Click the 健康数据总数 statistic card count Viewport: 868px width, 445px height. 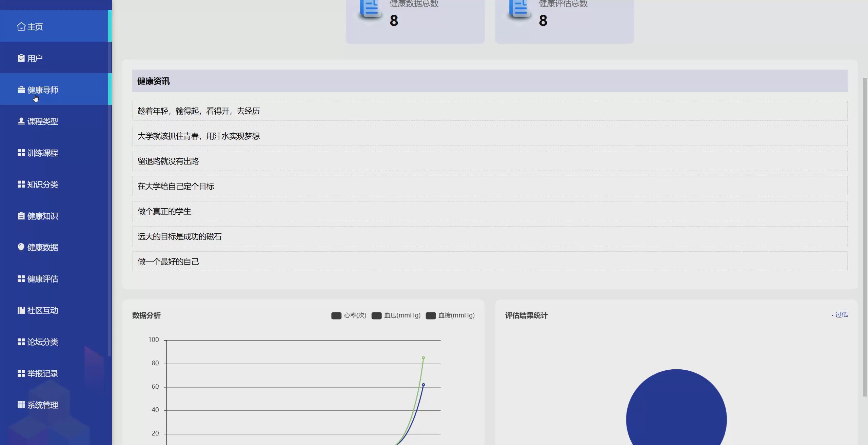click(394, 21)
